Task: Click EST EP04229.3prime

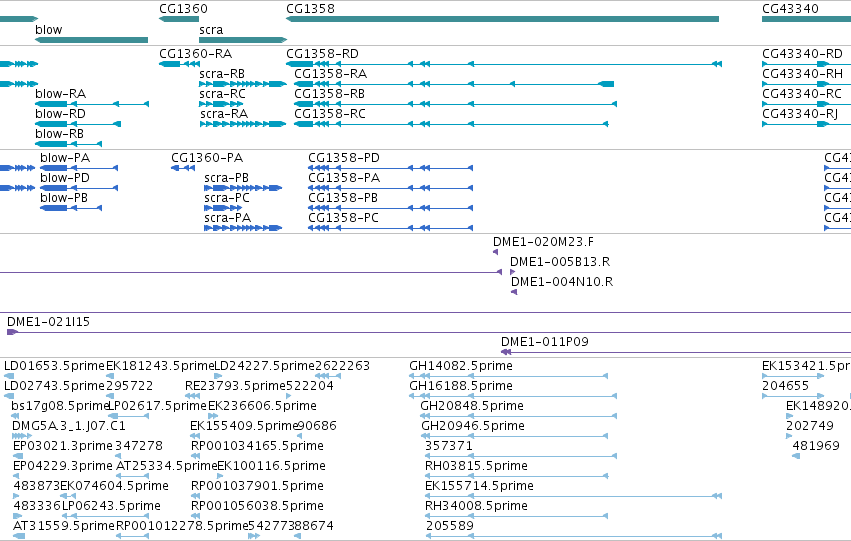Action: (63, 466)
